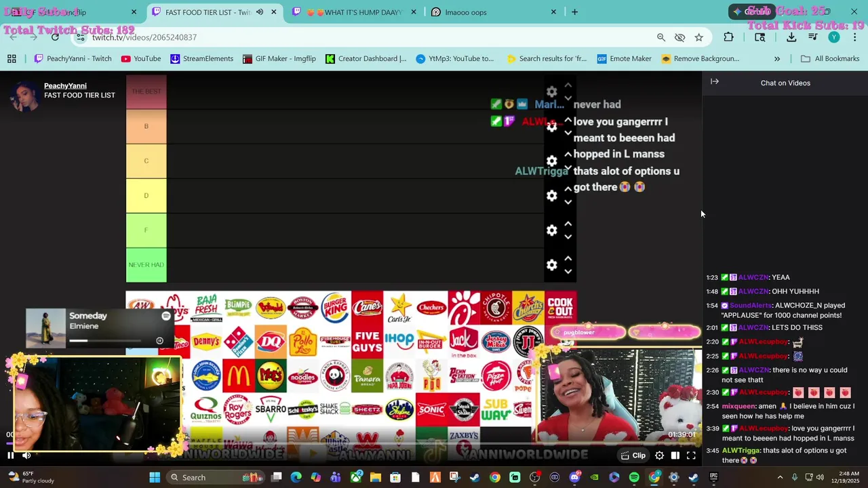Open Microsoft Teams from the taskbar

[x=336, y=477]
